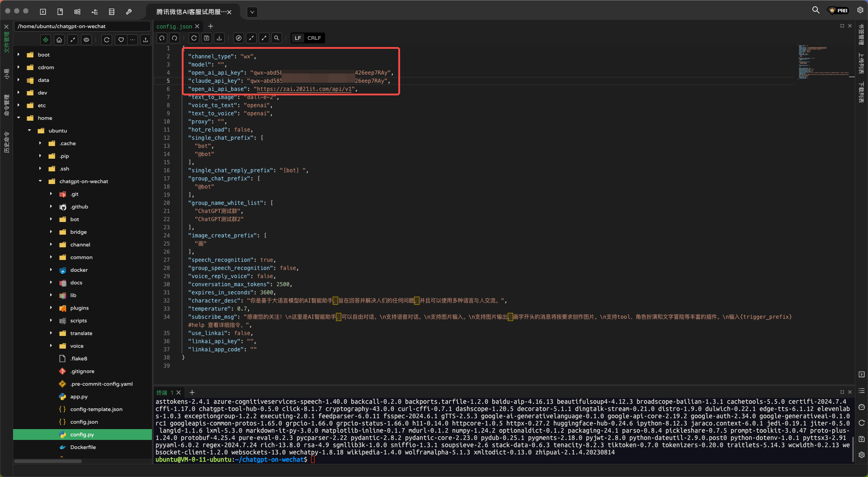Viewport: 868px width, 477px height.
Task: Open the 下载列表 side tab
Action: click(861, 92)
